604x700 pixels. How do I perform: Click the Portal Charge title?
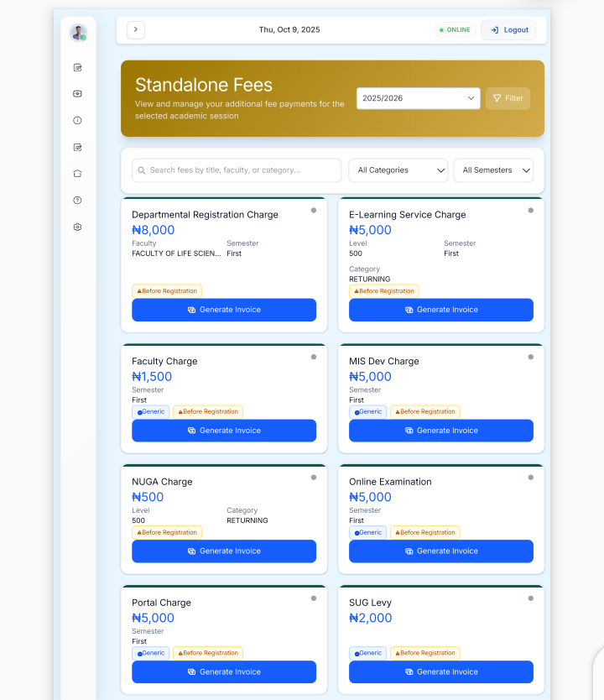(161, 603)
